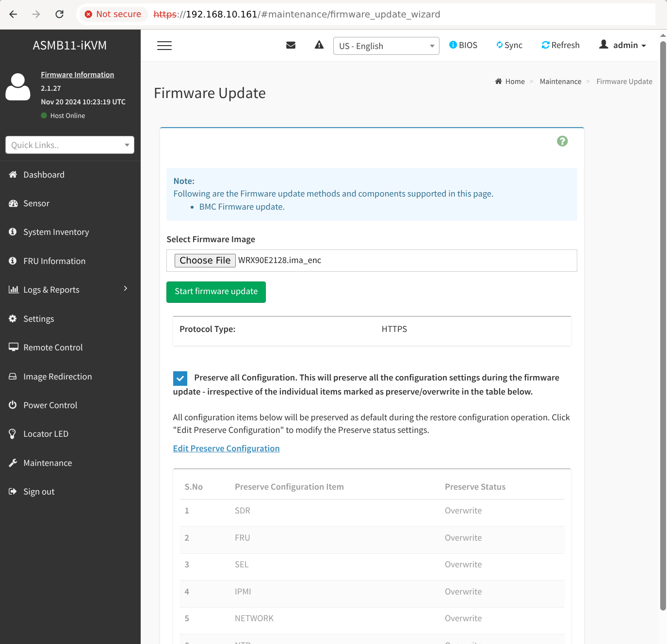The image size is (667, 644).
Task: Click the admin user icon
Action: pos(604,44)
